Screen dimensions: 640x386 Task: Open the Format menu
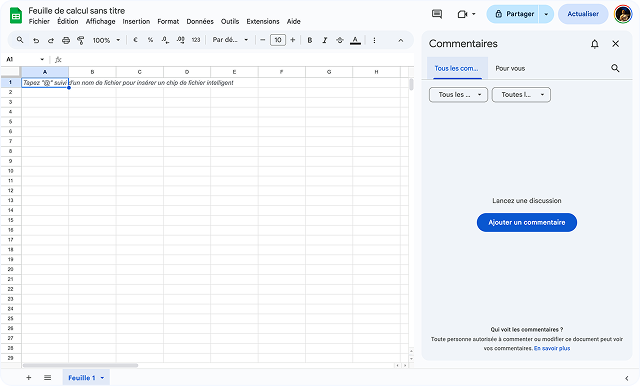click(x=168, y=22)
